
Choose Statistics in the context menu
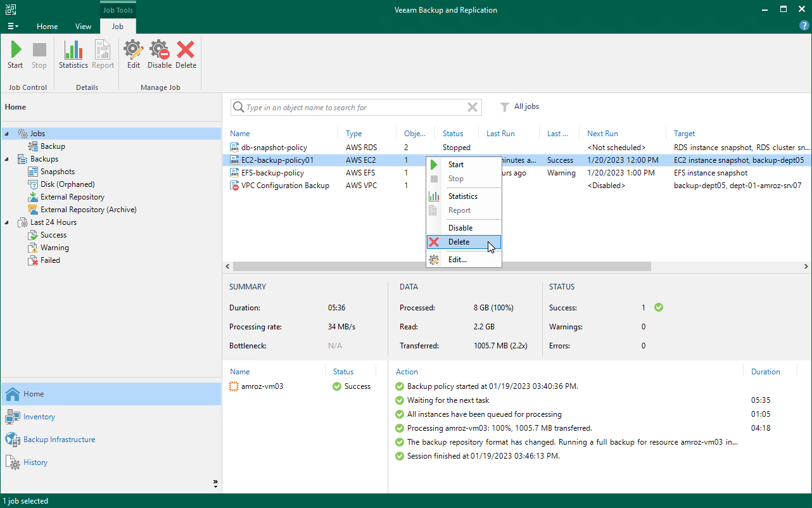click(464, 196)
